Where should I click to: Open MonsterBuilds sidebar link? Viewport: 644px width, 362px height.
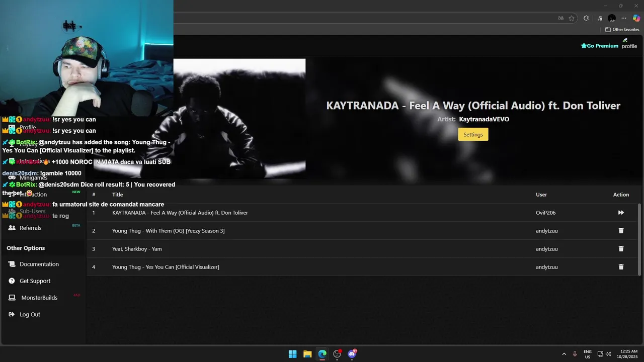tap(39, 298)
